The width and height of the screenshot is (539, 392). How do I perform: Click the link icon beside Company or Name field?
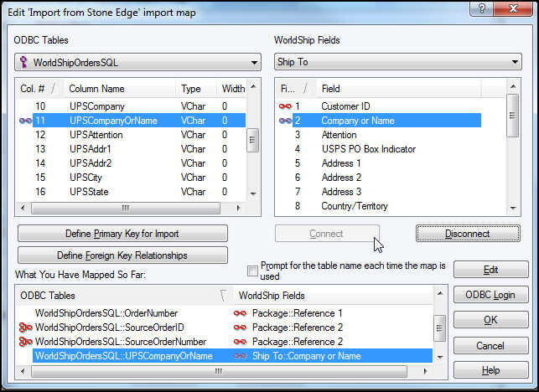click(x=285, y=121)
